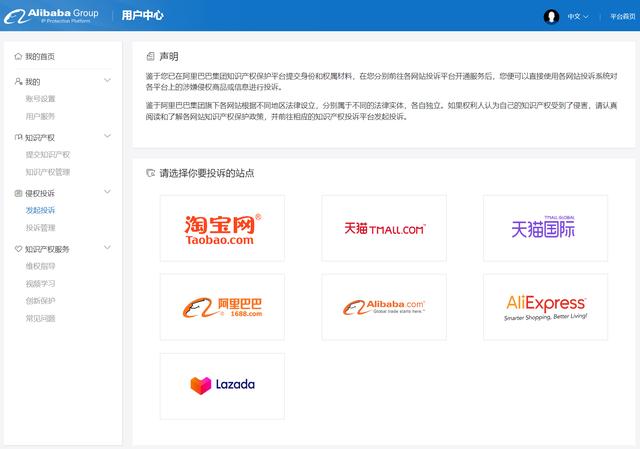Screen dimensions: 640x449
Task: Click the 知识产权 section label
Action: pyautogui.click(x=40, y=138)
